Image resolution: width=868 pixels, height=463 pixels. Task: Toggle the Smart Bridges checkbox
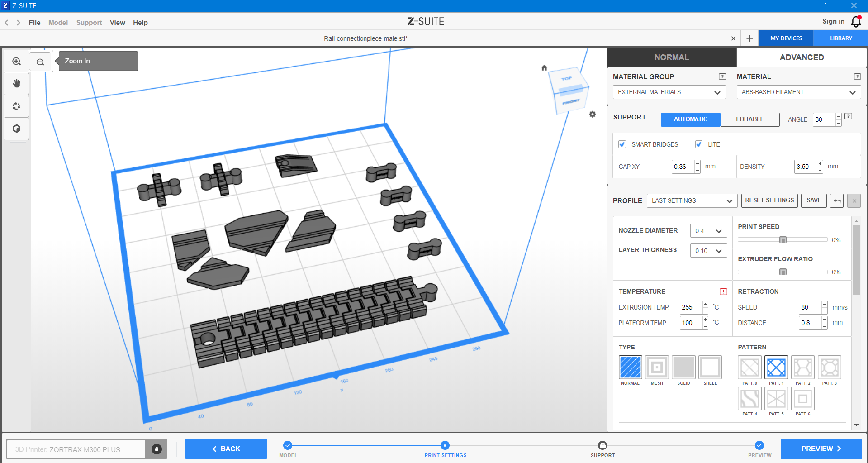(622, 144)
